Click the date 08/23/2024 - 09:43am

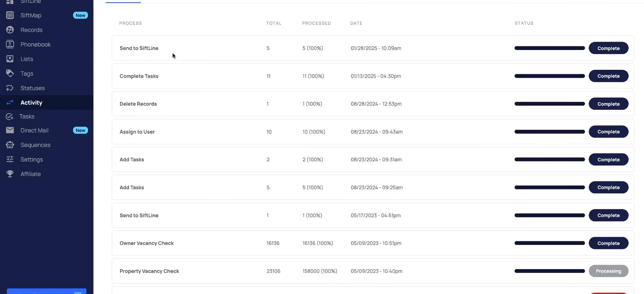(x=377, y=132)
